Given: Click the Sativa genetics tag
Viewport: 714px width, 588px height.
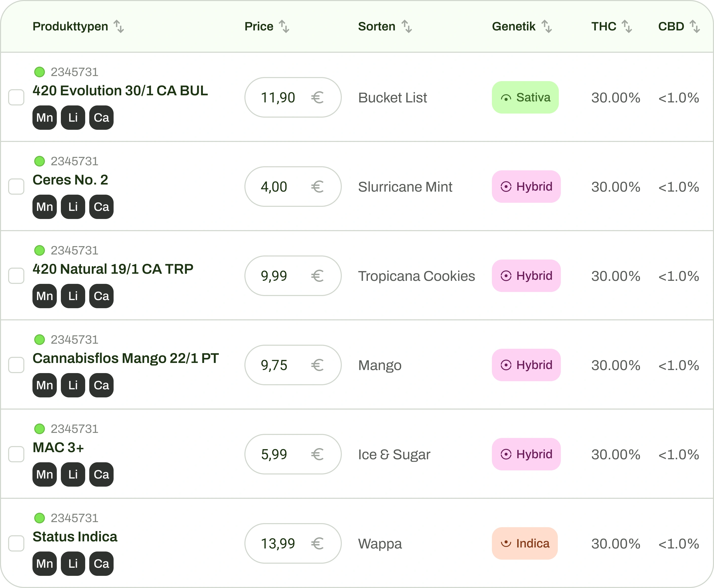Looking at the screenshot, I should [x=525, y=98].
